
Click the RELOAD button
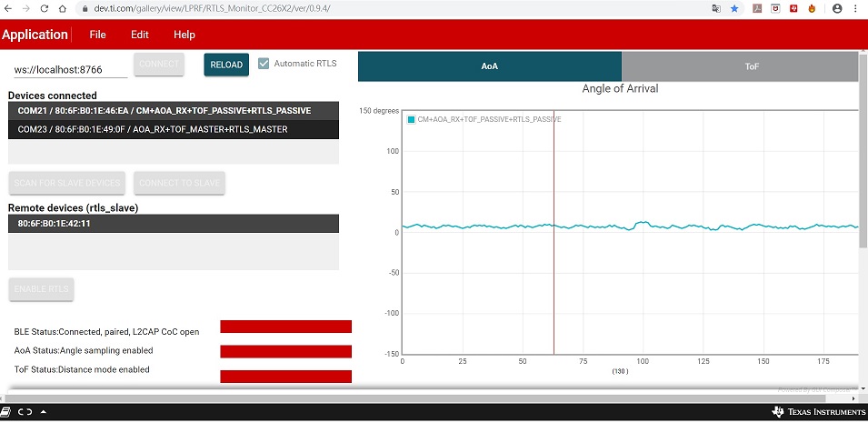(226, 65)
